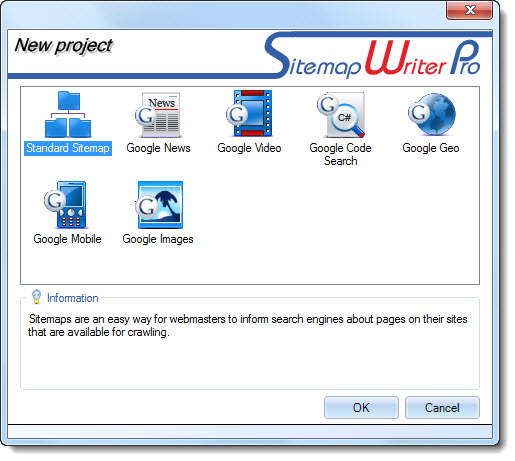This screenshot has height=461, width=515.
Task: Select the Standard Sitemap folder-tree icon
Action: click(x=68, y=114)
